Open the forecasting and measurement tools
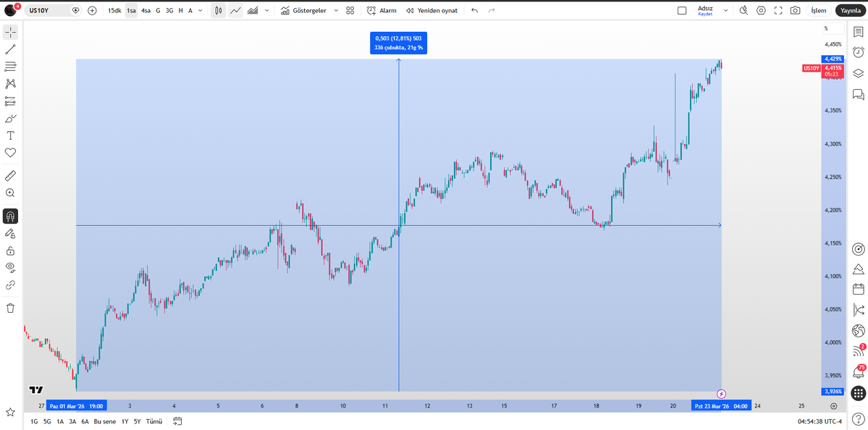The width and height of the screenshot is (868, 430). click(x=11, y=101)
